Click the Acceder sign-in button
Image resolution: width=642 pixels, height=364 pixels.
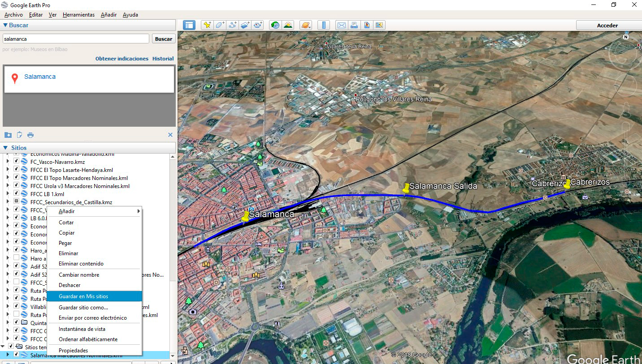coord(607,26)
